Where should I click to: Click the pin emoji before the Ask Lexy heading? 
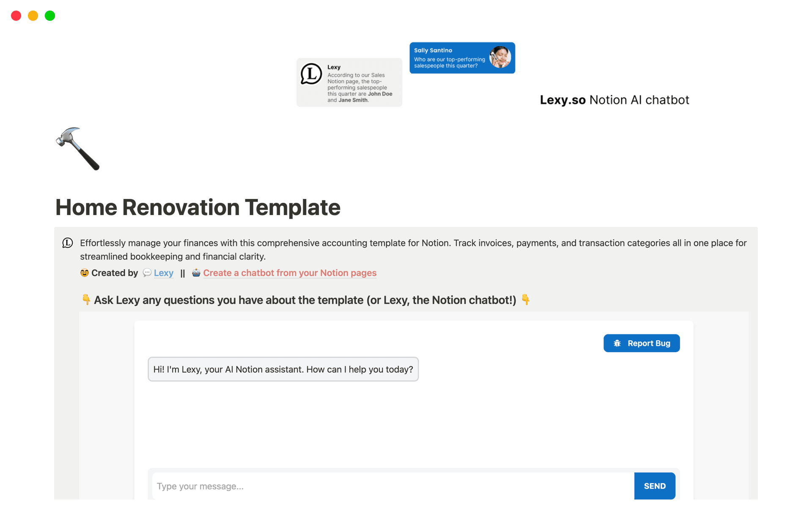tap(86, 299)
